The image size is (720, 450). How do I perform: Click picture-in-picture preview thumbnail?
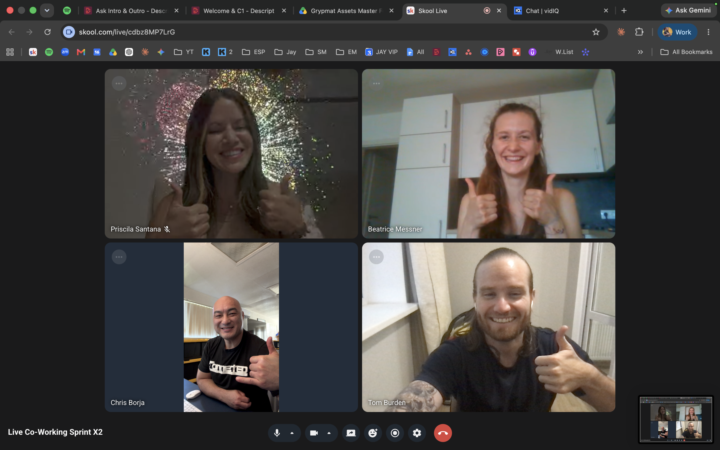[x=676, y=419]
